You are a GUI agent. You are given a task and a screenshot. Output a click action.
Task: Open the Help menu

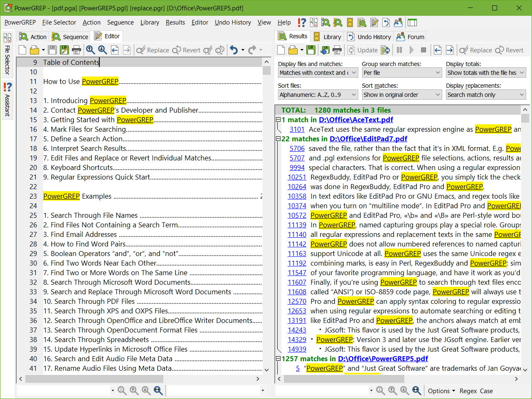point(284,22)
